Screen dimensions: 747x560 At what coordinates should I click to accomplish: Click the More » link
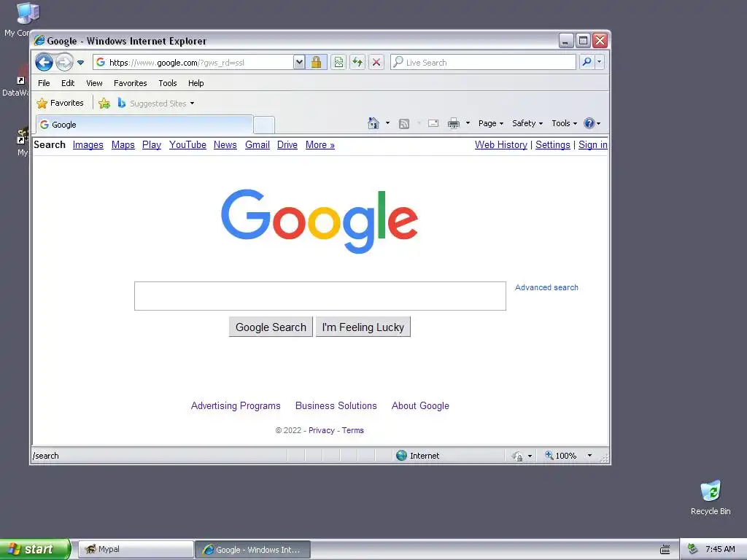pyautogui.click(x=320, y=145)
